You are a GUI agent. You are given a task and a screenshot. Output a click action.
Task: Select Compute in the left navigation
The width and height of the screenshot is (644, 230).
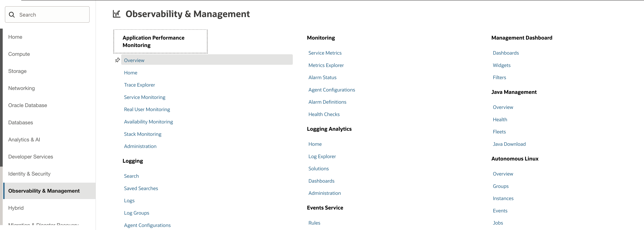point(19,54)
